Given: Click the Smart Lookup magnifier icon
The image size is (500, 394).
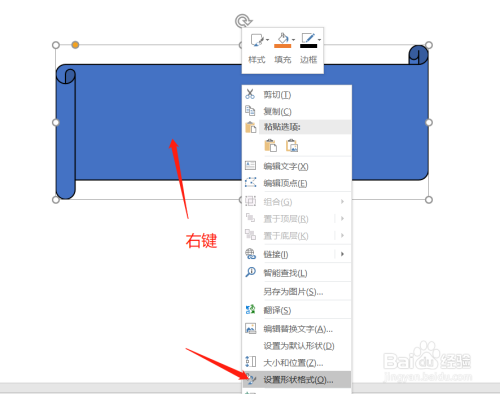Looking at the screenshot, I should coord(251,272).
